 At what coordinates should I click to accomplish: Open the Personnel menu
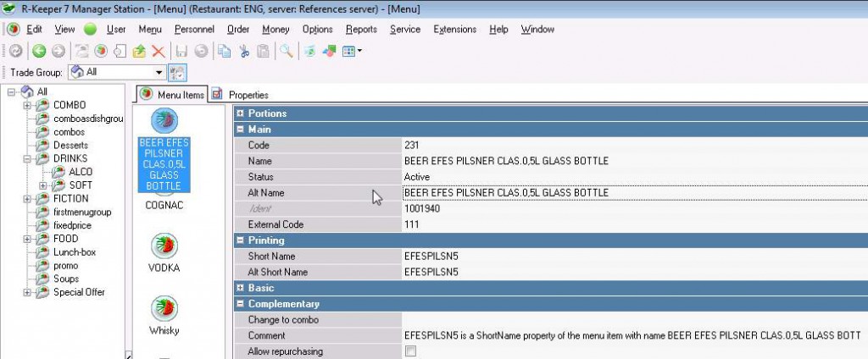(x=194, y=30)
